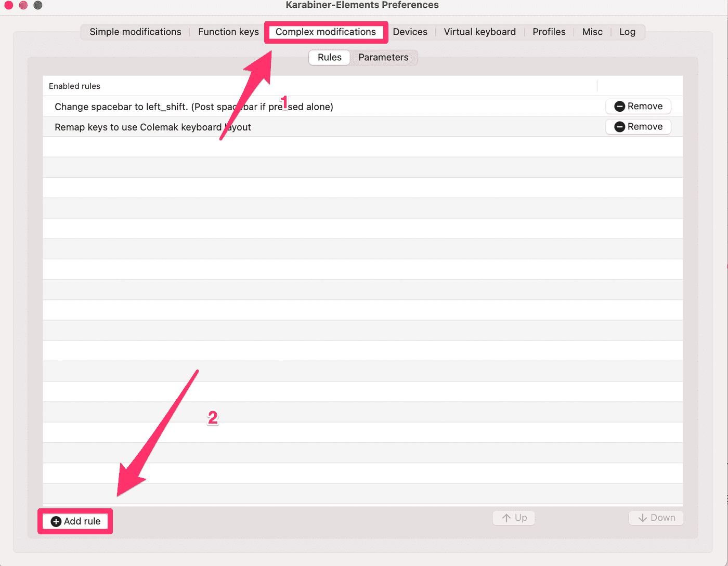
Task: Select the Colemak keyboard layout rule row
Action: tap(152, 127)
